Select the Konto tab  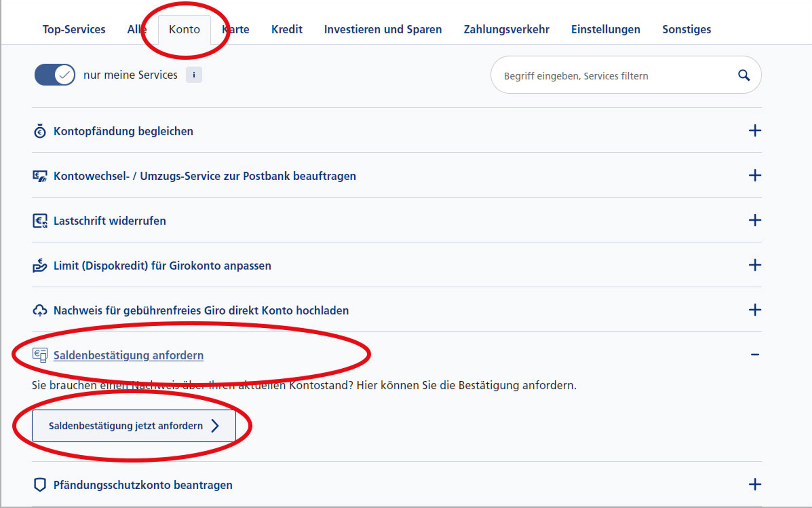pos(185,30)
